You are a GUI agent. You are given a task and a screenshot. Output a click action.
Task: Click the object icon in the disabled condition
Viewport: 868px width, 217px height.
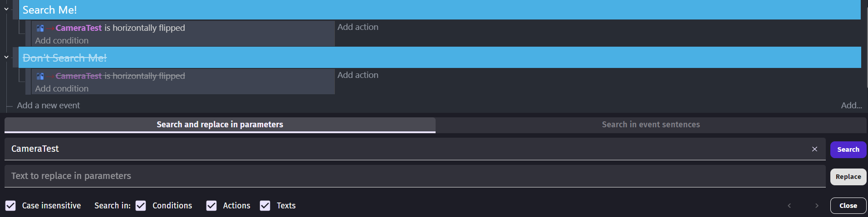pyautogui.click(x=40, y=76)
